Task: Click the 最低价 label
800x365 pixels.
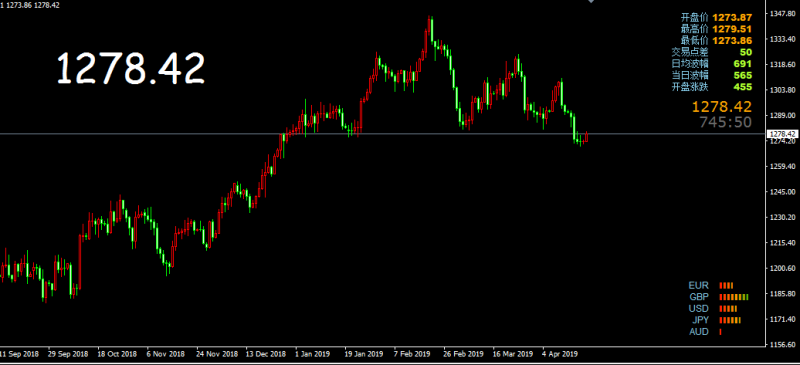Action: click(x=694, y=40)
